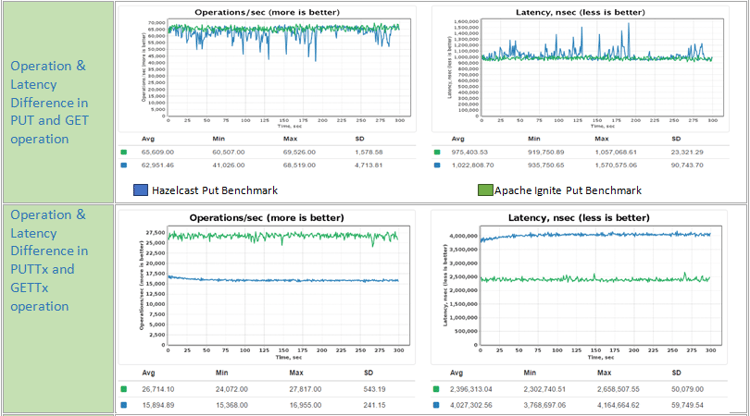Click the Apache Ignite Put Benchmark legend label
Screen dimensions: 750x416
point(568,190)
